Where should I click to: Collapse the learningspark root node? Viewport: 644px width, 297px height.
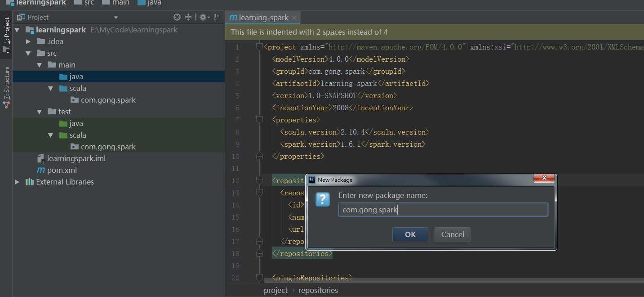click(x=17, y=30)
